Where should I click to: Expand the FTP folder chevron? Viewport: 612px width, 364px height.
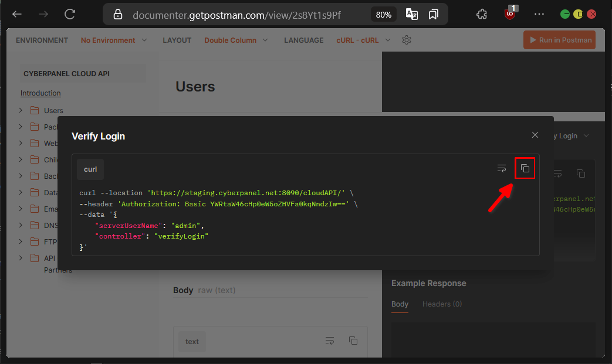coord(21,241)
